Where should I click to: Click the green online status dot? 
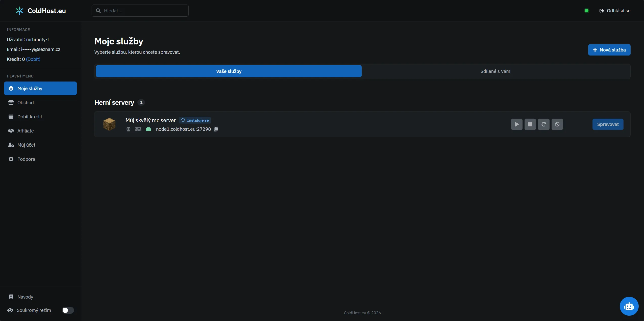pos(587,11)
